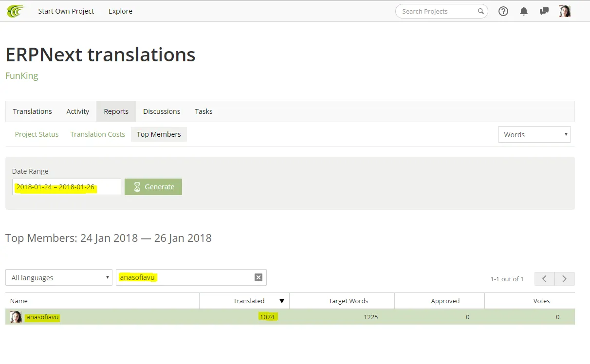Sort by the Name column header

pyautogui.click(x=102, y=301)
